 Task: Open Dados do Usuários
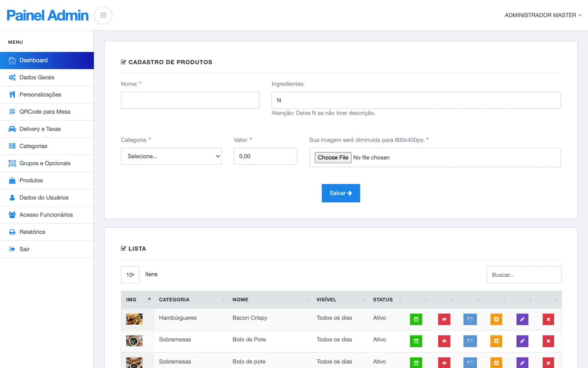pyautogui.click(x=47, y=198)
